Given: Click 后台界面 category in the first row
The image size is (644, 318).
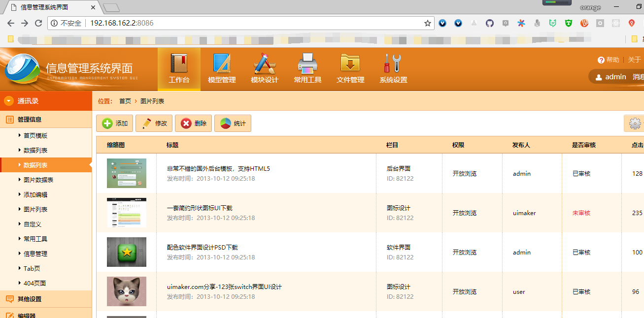Looking at the screenshot, I should (x=399, y=168).
